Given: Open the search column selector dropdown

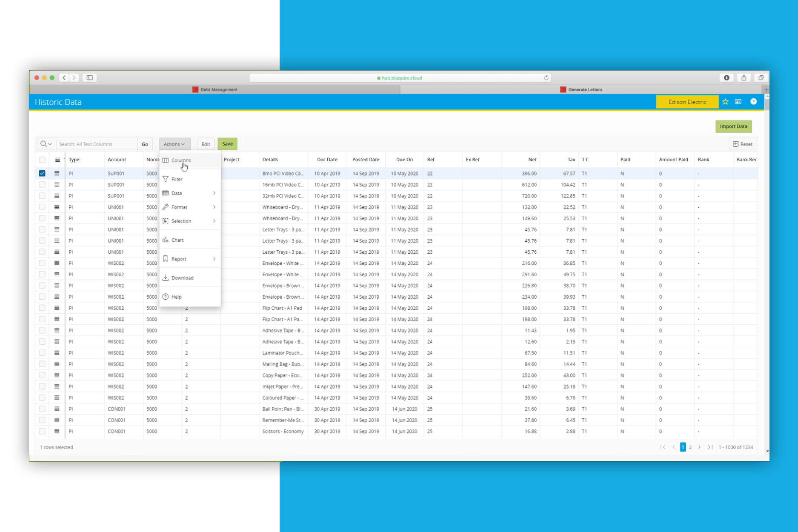Looking at the screenshot, I should [46, 144].
